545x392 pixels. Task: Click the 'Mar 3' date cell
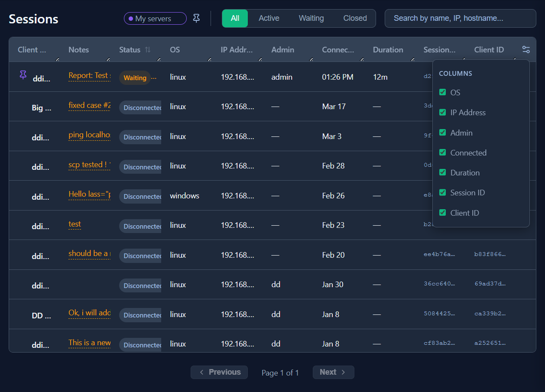coord(331,136)
